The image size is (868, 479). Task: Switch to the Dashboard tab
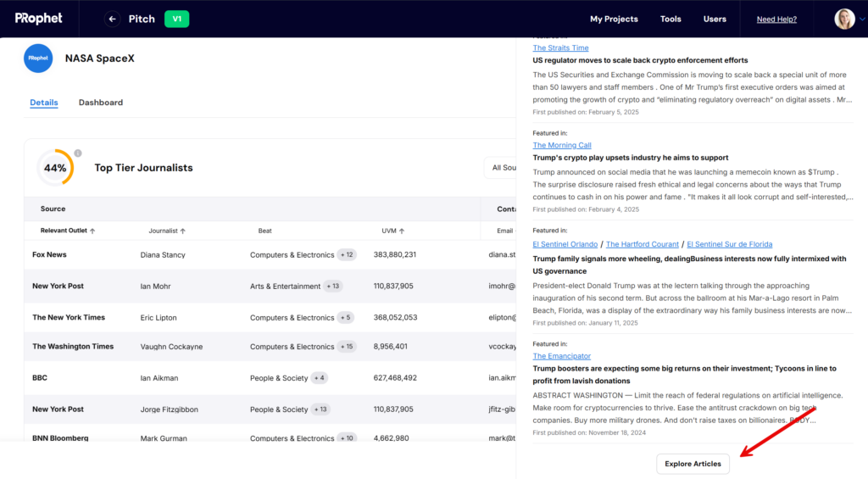point(101,103)
